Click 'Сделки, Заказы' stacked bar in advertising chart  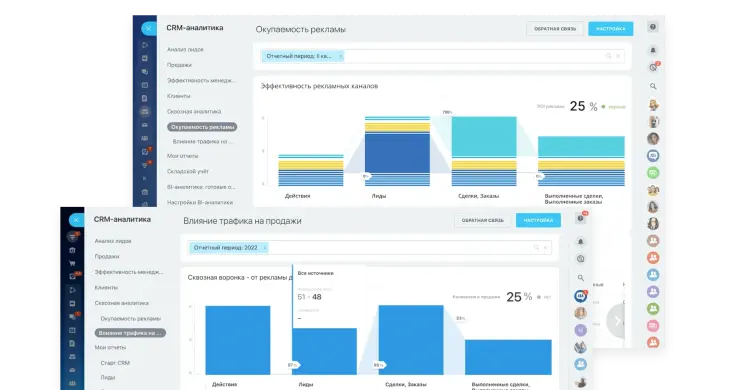(x=484, y=151)
